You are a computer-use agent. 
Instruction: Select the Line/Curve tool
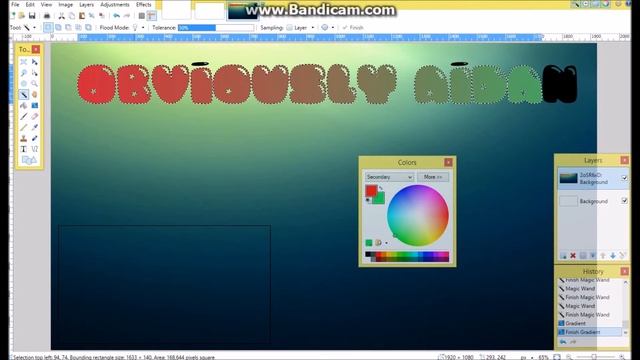point(35,149)
